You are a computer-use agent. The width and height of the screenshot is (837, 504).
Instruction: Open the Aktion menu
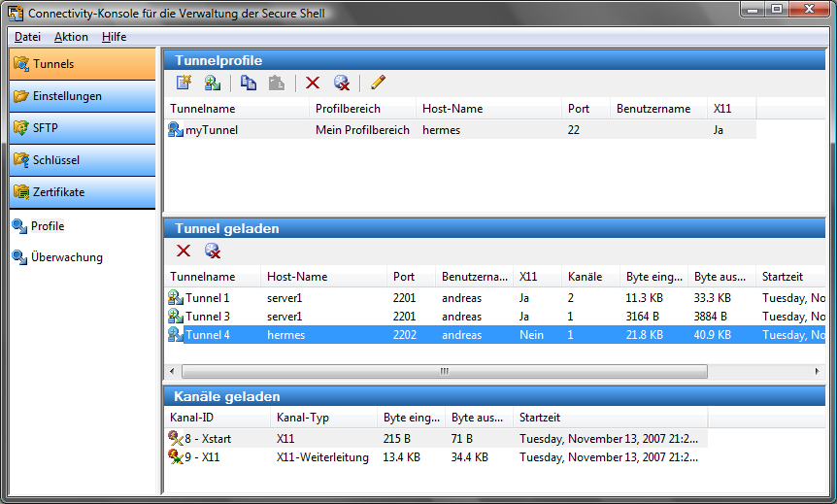tap(71, 37)
